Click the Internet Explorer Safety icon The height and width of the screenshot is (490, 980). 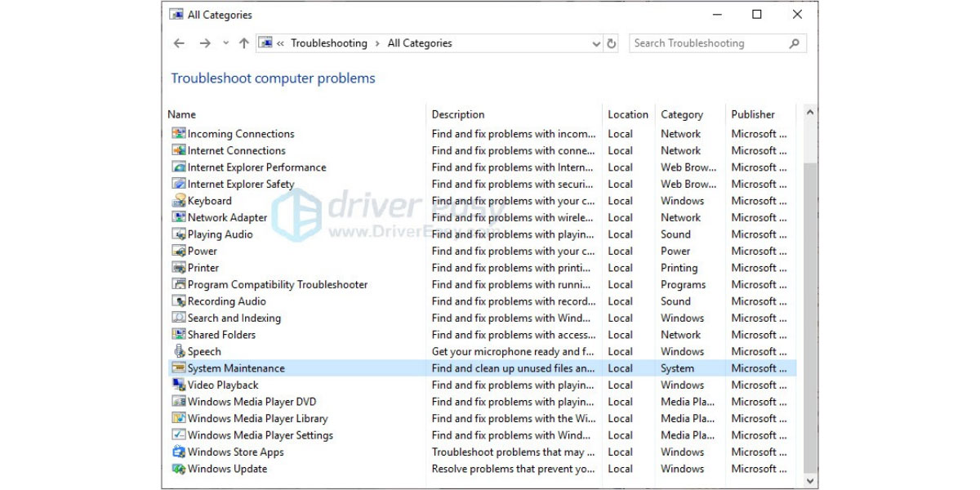click(x=179, y=184)
